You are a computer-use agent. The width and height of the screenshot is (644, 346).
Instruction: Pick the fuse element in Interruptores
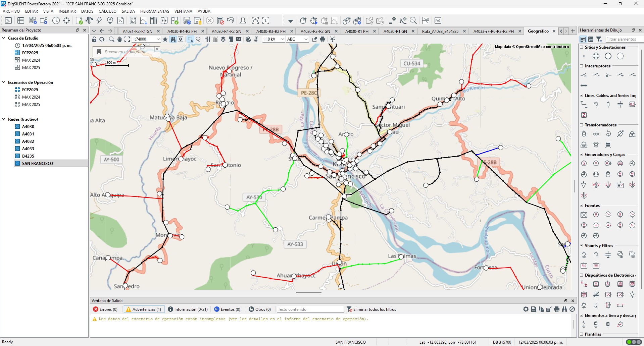(584, 85)
